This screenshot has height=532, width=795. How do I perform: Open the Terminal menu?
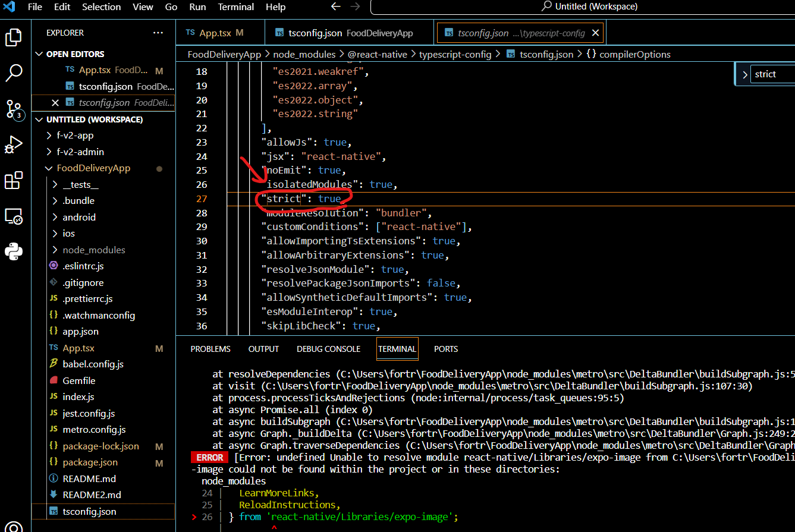pyautogui.click(x=236, y=7)
